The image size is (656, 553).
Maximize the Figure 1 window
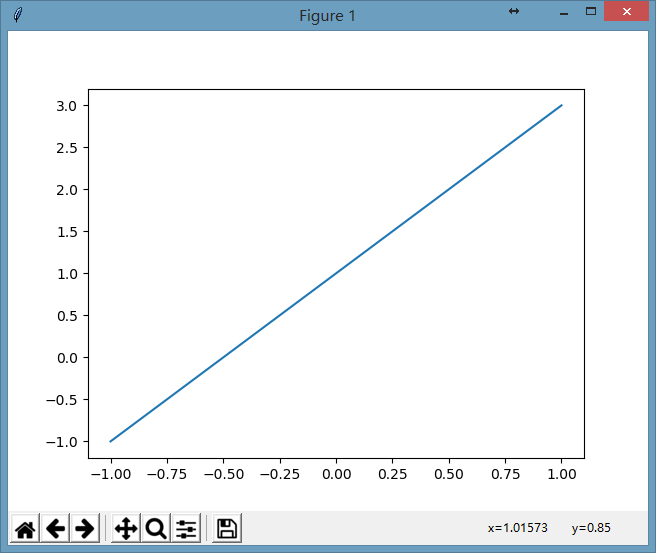pos(591,11)
